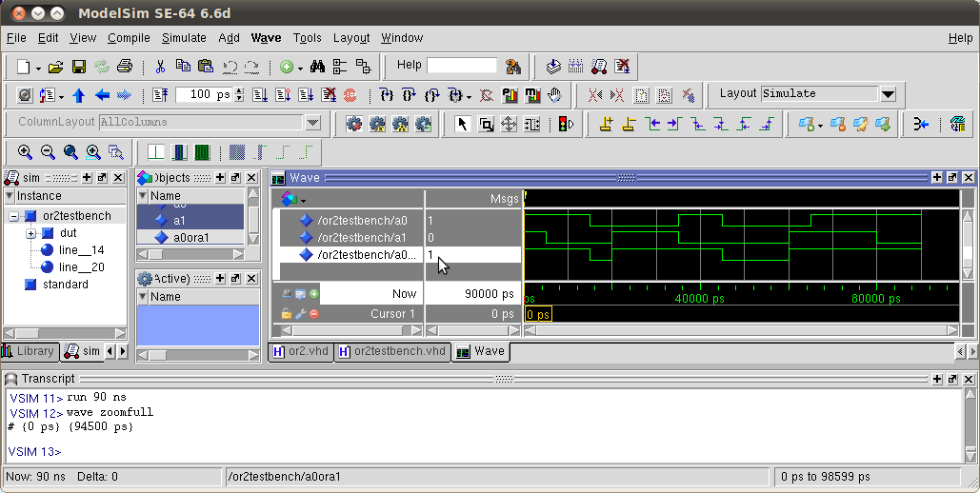Open the ColumnLayout AllColumns dropdown
The image size is (980, 493).
click(x=313, y=123)
